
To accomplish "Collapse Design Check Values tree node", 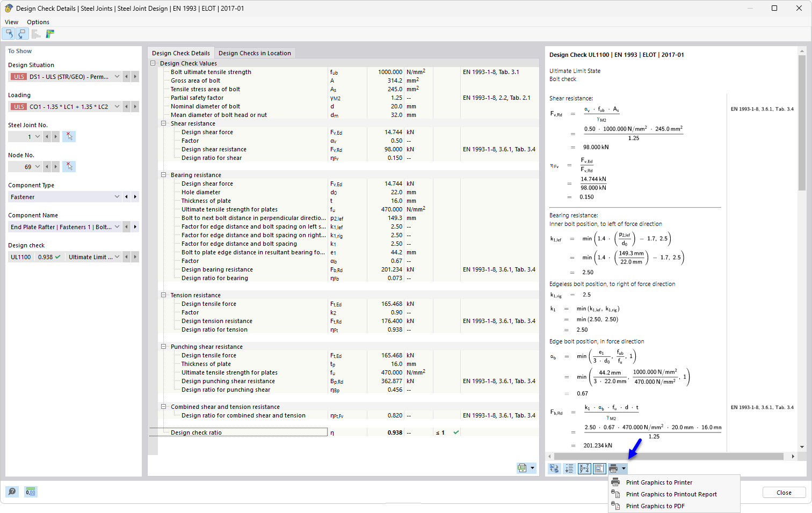I will [153, 63].
